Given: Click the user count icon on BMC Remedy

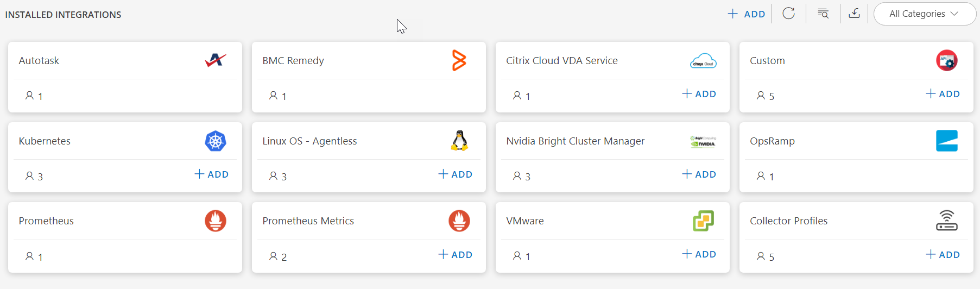Looking at the screenshot, I should click(273, 96).
